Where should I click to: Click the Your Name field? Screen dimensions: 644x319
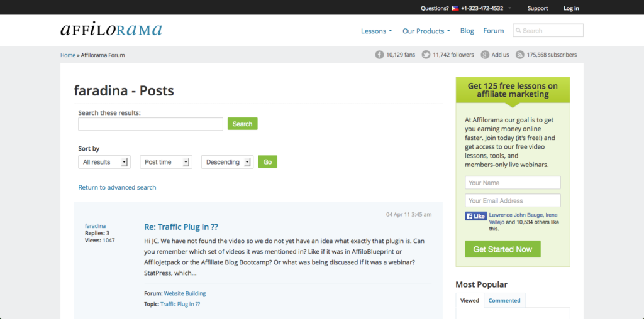[513, 183]
